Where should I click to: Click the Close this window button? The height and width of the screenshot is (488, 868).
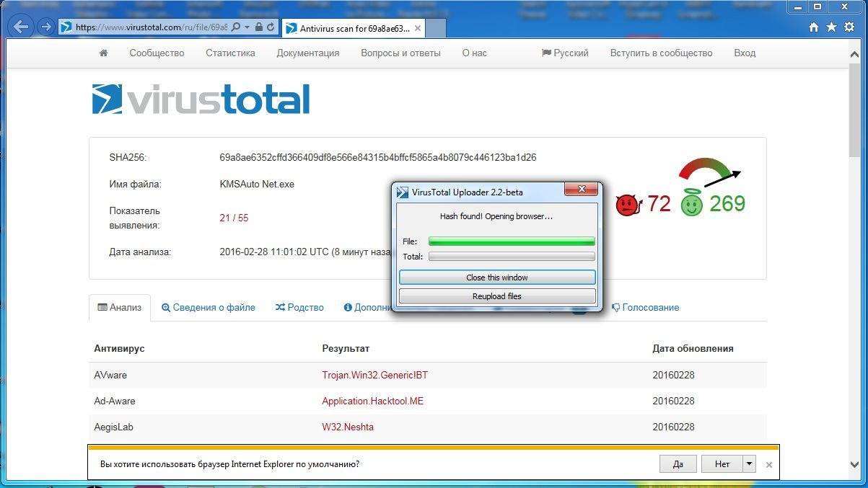[x=497, y=278]
